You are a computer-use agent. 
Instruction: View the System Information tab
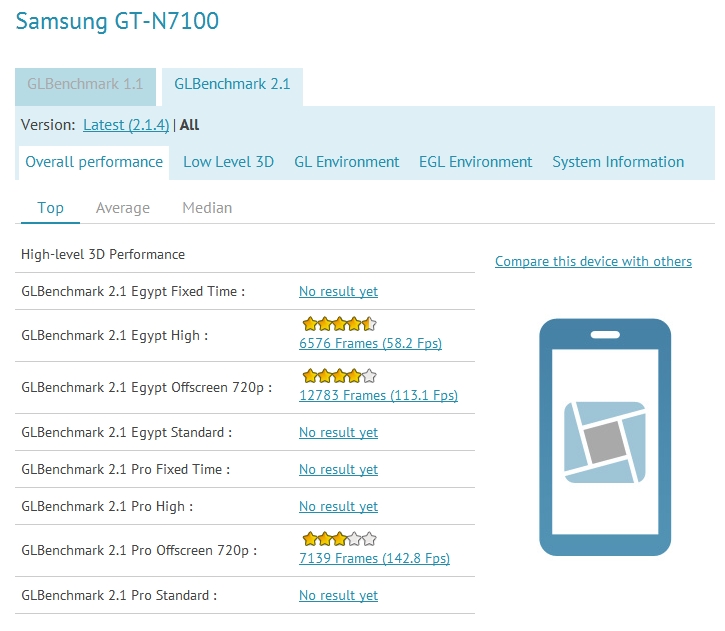618,162
